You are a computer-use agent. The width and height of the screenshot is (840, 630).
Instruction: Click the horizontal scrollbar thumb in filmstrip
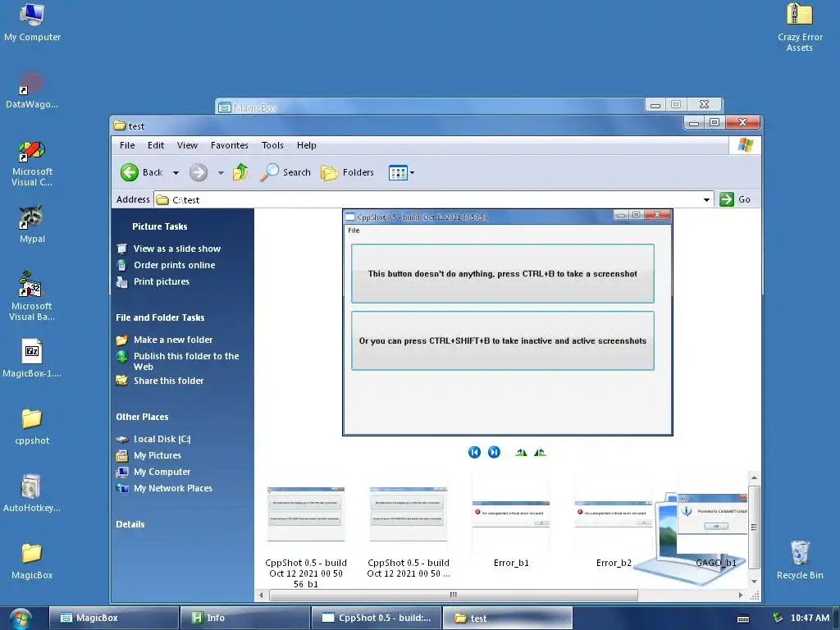[453, 596]
